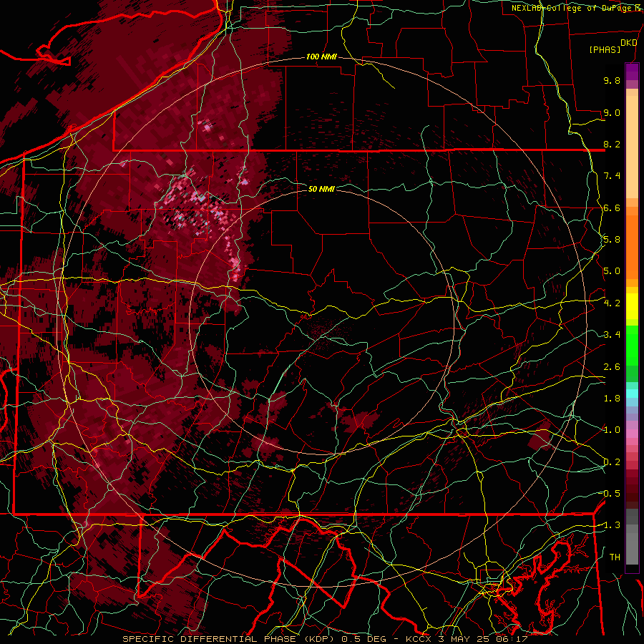Select the 0.2 scale value
644x644 pixels.
tap(612, 462)
